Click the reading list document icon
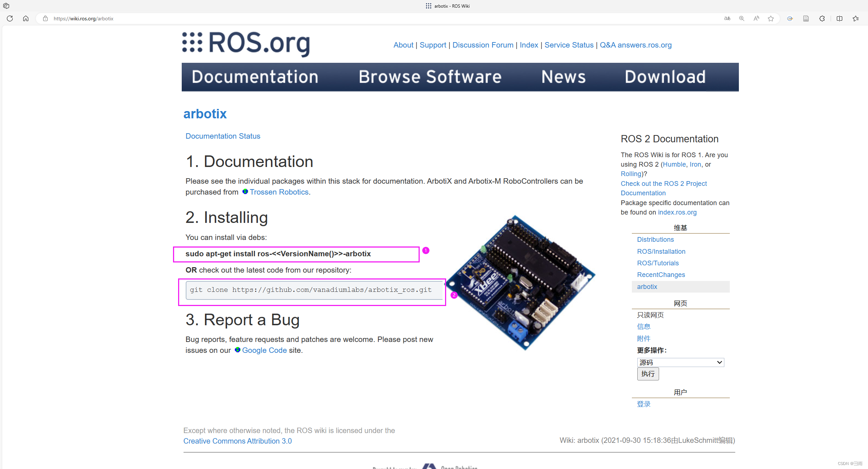The image size is (868, 469). coord(806,19)
